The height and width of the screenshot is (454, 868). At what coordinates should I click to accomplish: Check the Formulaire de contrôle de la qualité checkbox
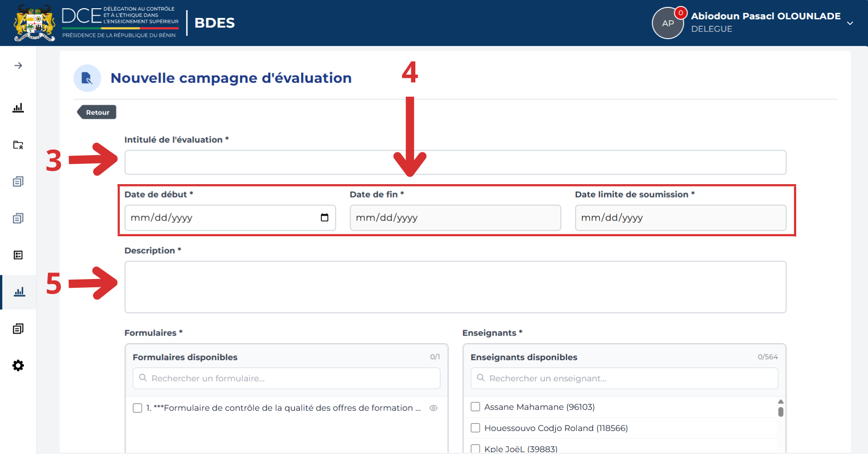pyautogui.click(x=137, y=408)
